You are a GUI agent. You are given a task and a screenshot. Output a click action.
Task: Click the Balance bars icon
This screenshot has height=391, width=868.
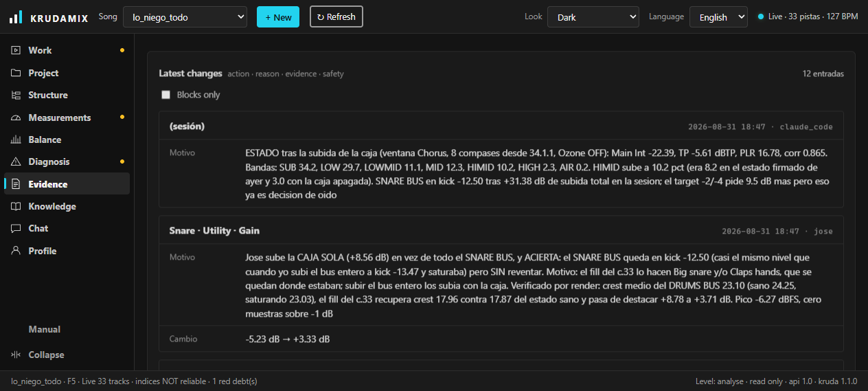[x=16, y=139]
